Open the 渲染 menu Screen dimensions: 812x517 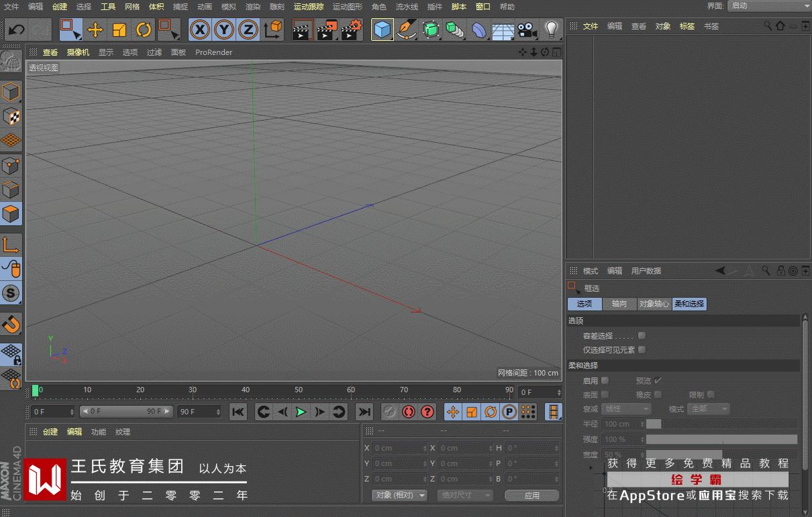click(x=252, y=7)
